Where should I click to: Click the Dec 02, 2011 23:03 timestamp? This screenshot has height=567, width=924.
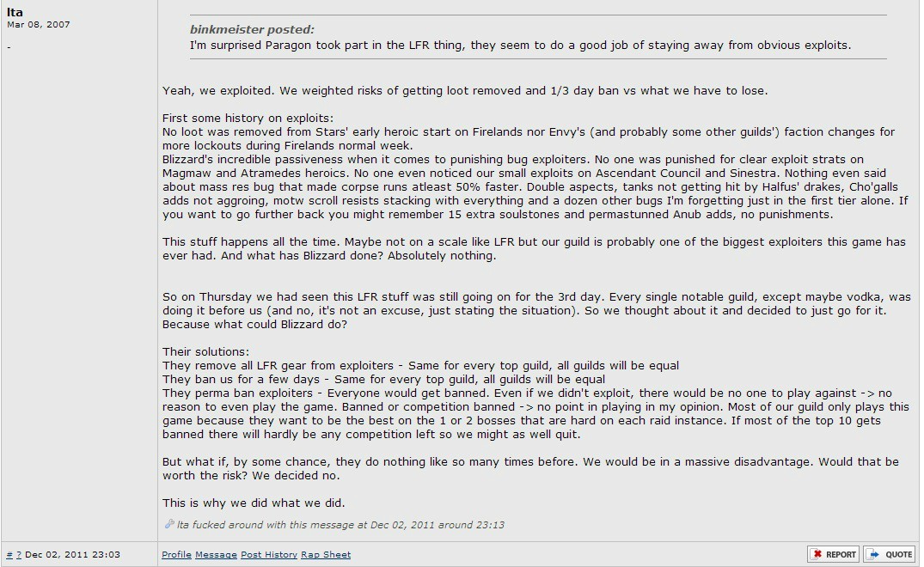pos(72,555)
